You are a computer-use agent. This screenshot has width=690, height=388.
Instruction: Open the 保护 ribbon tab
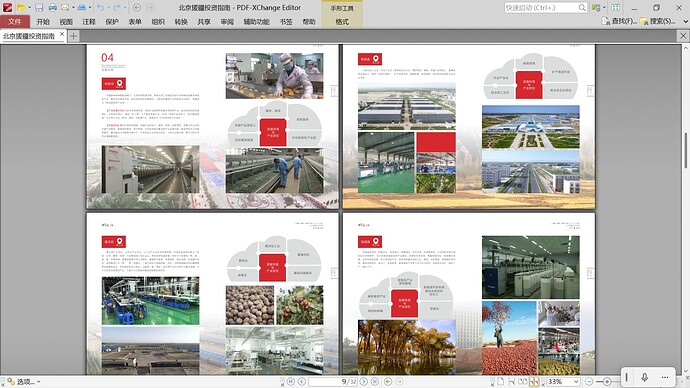(112, 22)
